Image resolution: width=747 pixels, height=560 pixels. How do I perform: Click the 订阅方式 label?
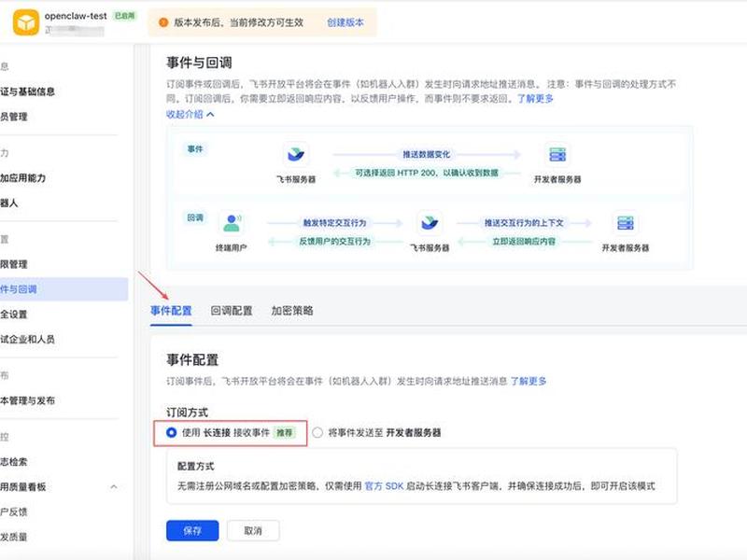point(188,413)
